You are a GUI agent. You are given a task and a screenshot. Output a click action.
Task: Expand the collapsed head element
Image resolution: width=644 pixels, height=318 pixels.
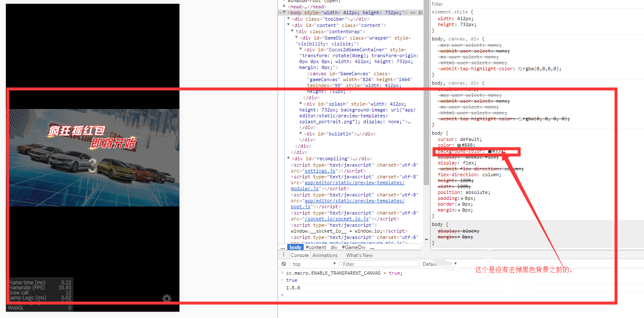(285, 7)
